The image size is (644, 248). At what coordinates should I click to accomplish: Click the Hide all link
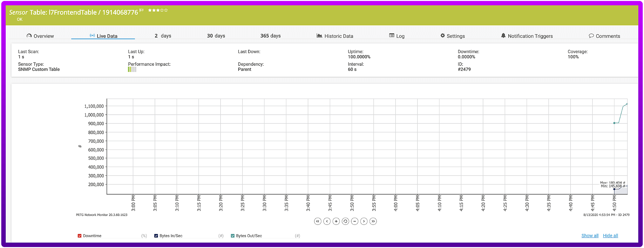610,236
